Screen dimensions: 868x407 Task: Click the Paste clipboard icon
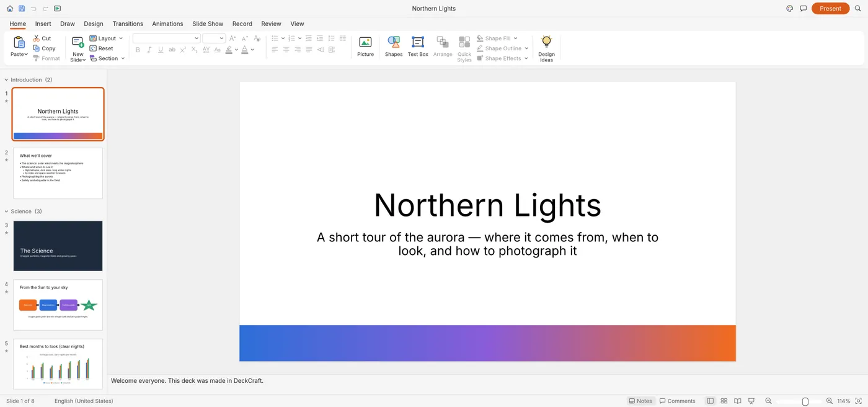coord(19,43)
